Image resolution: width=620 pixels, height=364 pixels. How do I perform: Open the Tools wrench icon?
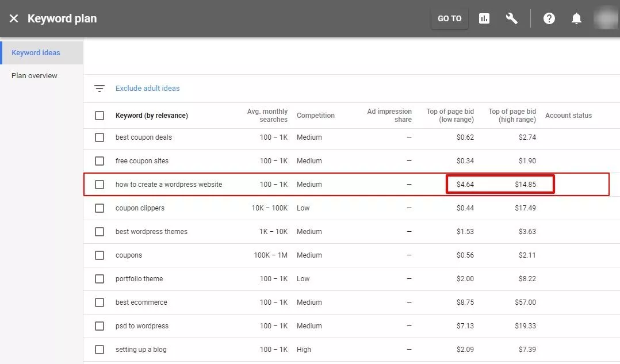pos(512,18)
